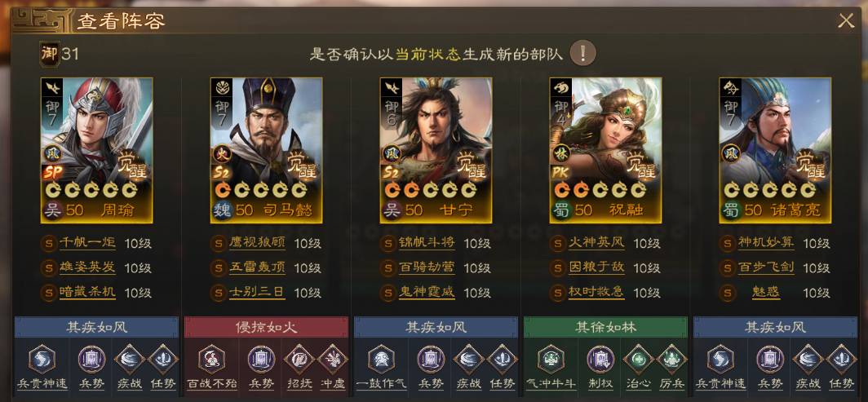Close the 查看阵容 window
This screenshot has height=402, width=868.
(846, 21)
